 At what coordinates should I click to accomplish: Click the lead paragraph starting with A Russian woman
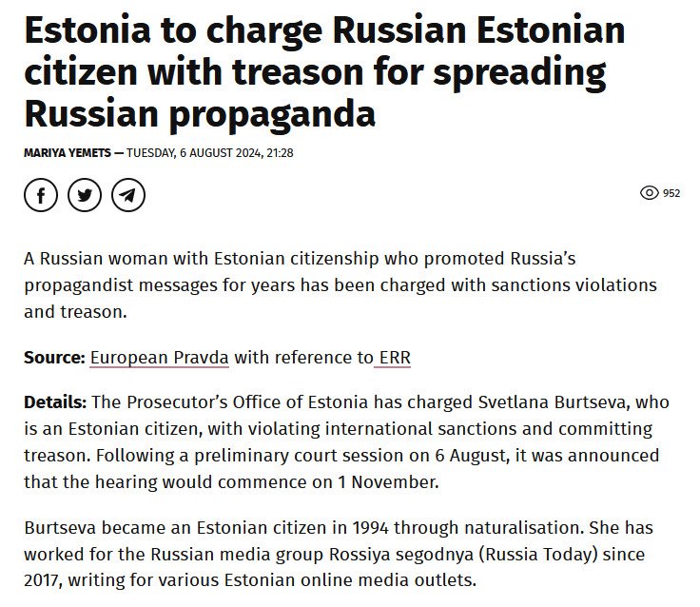(x=340, y=285)
